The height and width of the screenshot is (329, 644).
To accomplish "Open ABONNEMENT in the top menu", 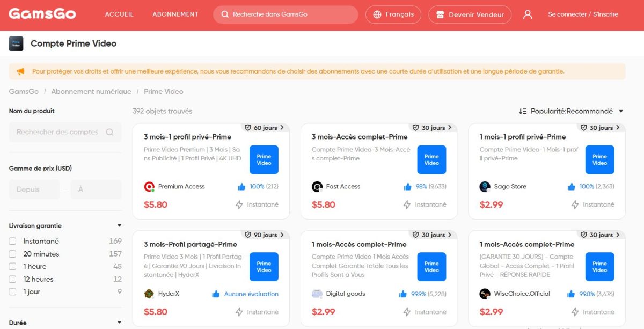I will click(175, 14).
